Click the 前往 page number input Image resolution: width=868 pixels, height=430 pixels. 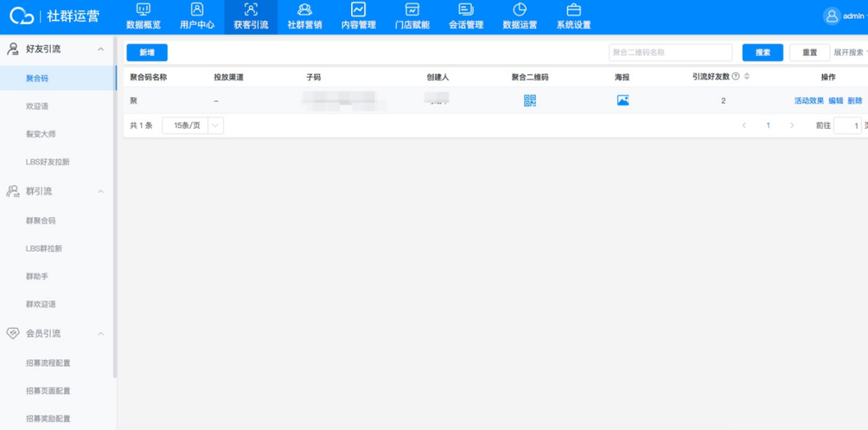tap(848, 125)
